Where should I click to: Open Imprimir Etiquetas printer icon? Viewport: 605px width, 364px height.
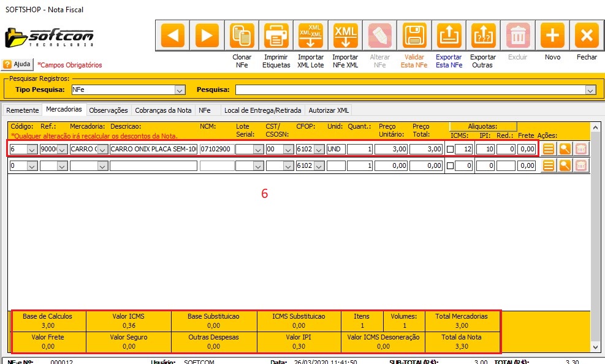pos(276,36)
